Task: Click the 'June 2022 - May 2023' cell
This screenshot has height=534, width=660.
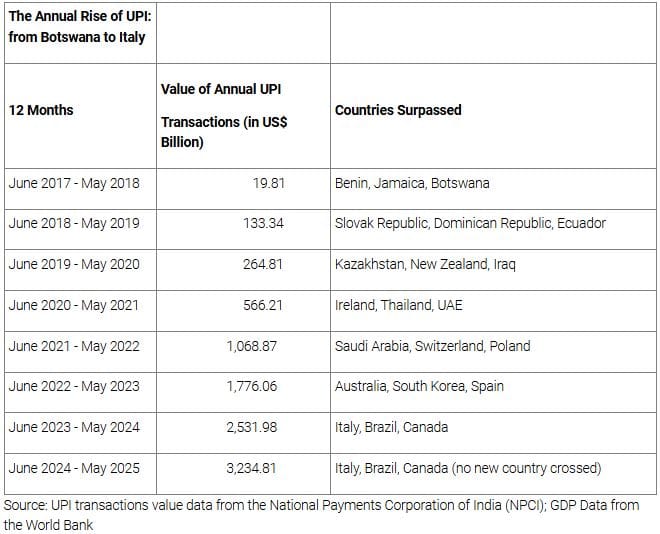Action: 74,386
